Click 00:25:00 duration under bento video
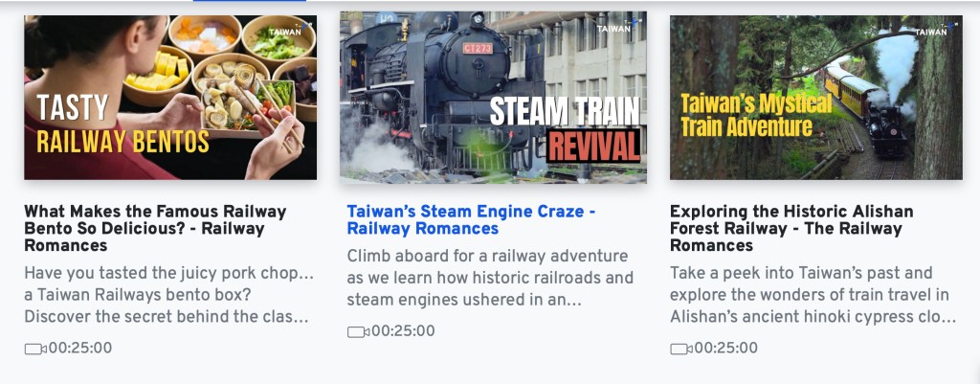Screen dimensions: 980x384 pyautogui.click(x=80, y=349)
